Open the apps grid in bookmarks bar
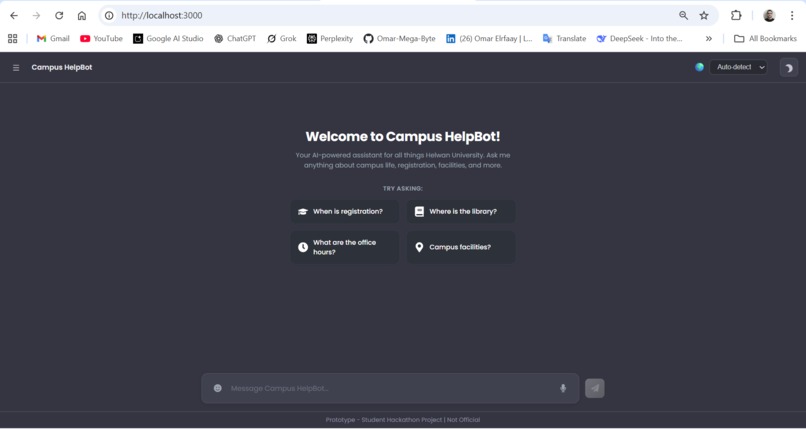 coord(13,39)
